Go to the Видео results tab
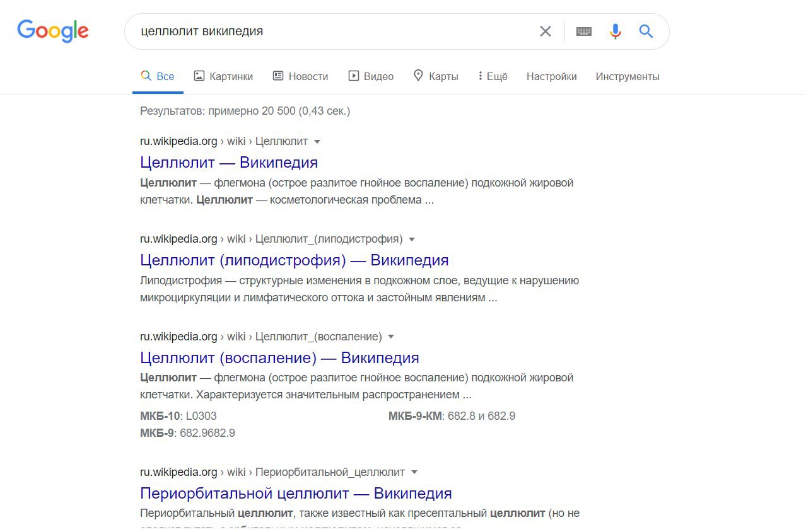Screen dimensions: 806x532 coord(371,76)
